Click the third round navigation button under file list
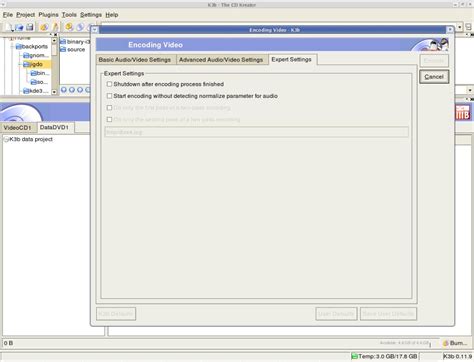Screen dimensions: 474x362 (x=80, y=90)
